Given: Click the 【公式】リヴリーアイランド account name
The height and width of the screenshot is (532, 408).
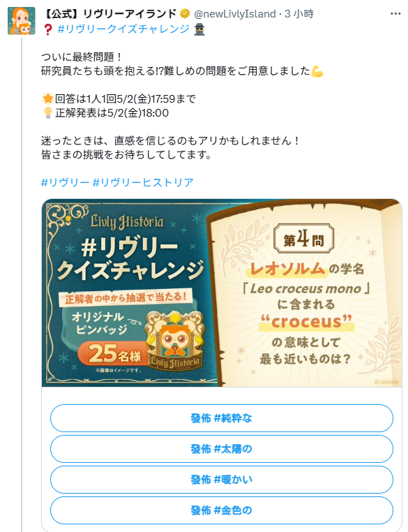Looking at the screenshot, I should [110, 13].
